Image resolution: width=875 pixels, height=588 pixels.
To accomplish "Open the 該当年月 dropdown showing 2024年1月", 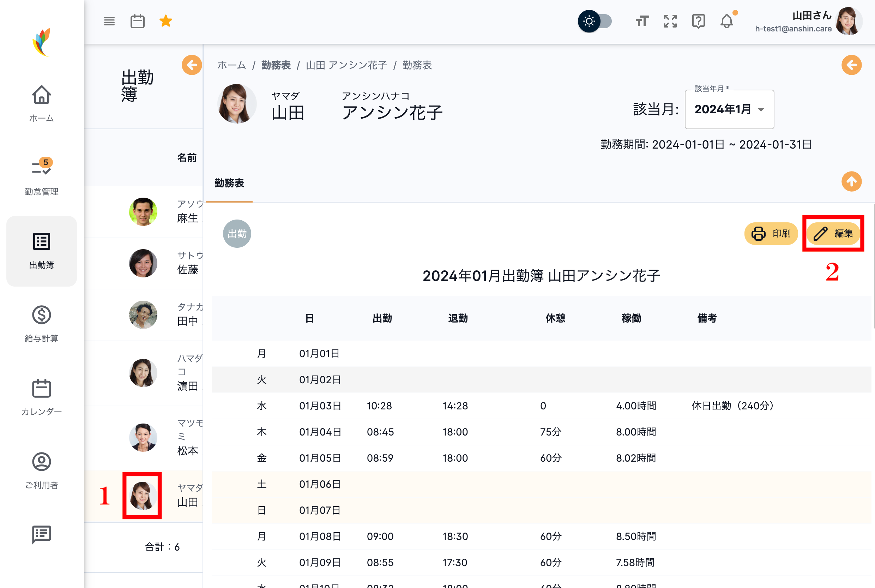I will [x=729, y=109].
